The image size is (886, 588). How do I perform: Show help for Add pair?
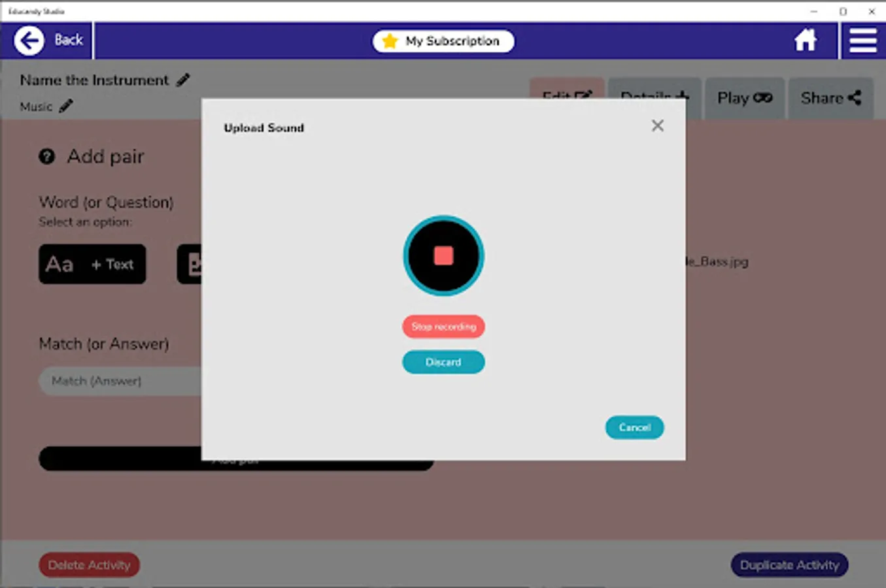click(x=47, y=156)
